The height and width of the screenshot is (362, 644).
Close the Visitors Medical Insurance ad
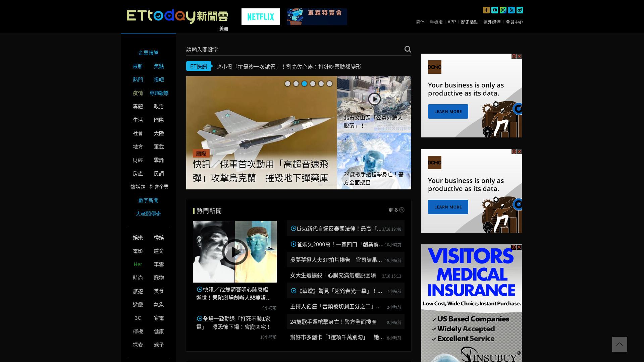tap(519, 247)
